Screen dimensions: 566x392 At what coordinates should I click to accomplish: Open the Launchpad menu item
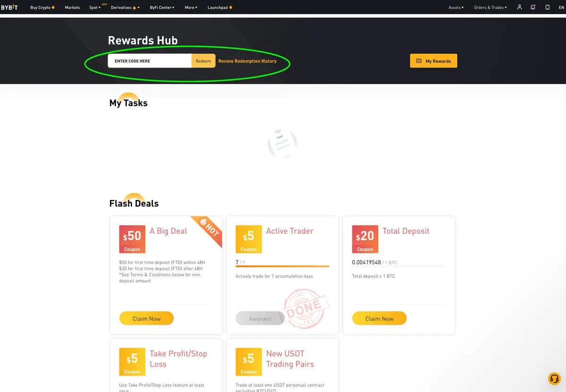220,8
